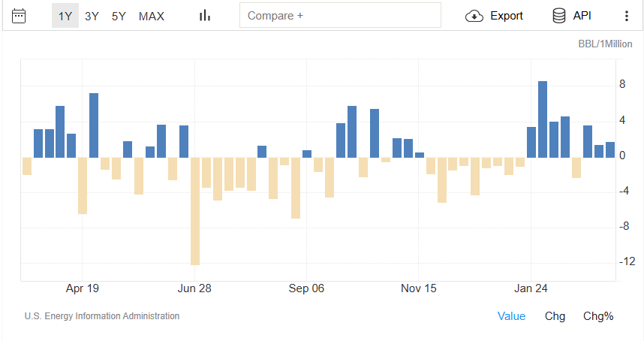Open the chart type bar icon

click(x=204, y=16)
